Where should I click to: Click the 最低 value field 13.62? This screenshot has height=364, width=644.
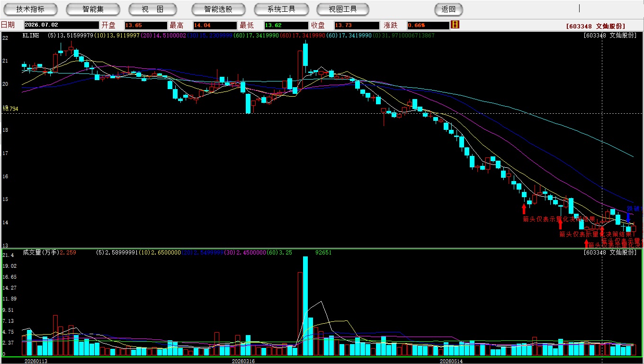pos(286,25)
